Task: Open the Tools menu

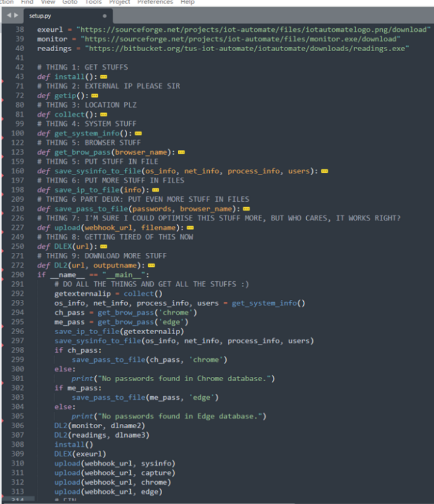Action: [93, 2]
